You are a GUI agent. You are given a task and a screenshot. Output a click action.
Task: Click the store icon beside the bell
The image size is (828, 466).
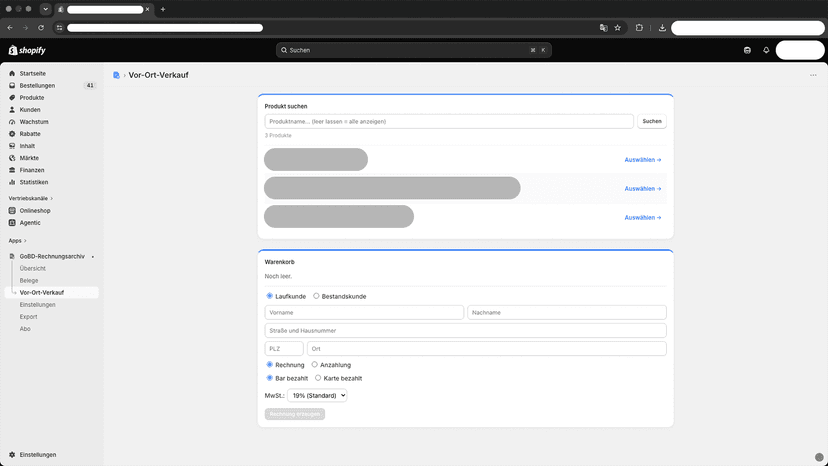pos(747,50)
